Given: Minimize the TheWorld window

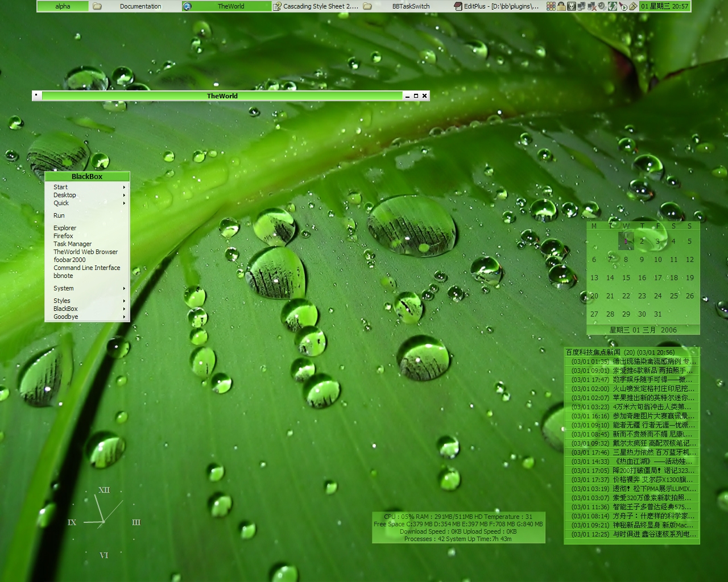Looking at the screenshot, I should pyautogui.click(x=407, y=96).
